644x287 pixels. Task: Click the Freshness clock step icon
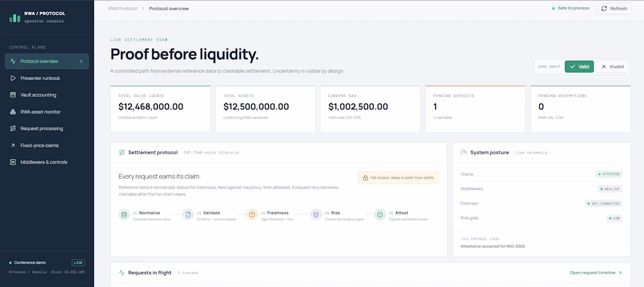252,215
